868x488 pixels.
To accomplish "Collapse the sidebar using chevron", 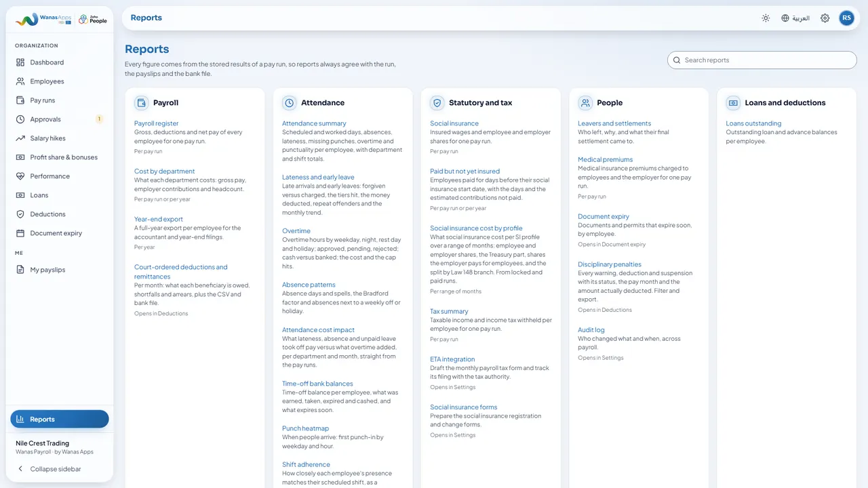I will [20, 469].
